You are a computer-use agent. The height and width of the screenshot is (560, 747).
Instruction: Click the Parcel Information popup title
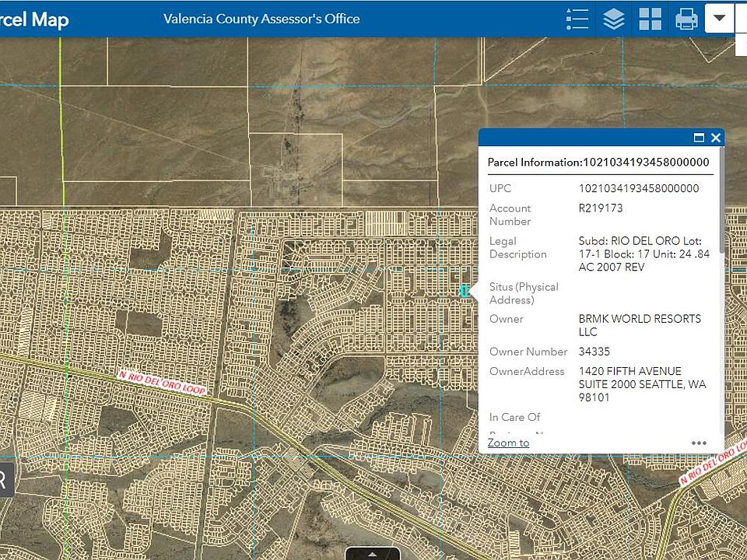(598, 162)
